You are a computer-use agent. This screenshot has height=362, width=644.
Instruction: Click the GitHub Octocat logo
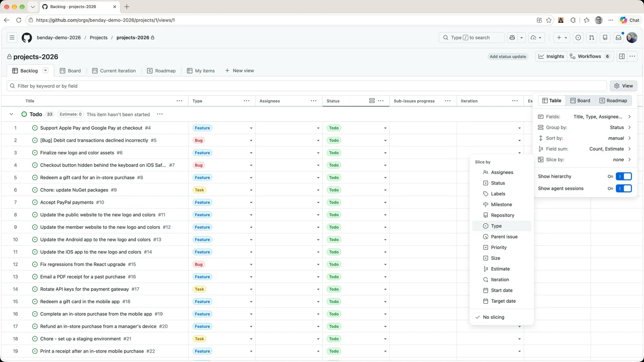(x=27, y=38)
